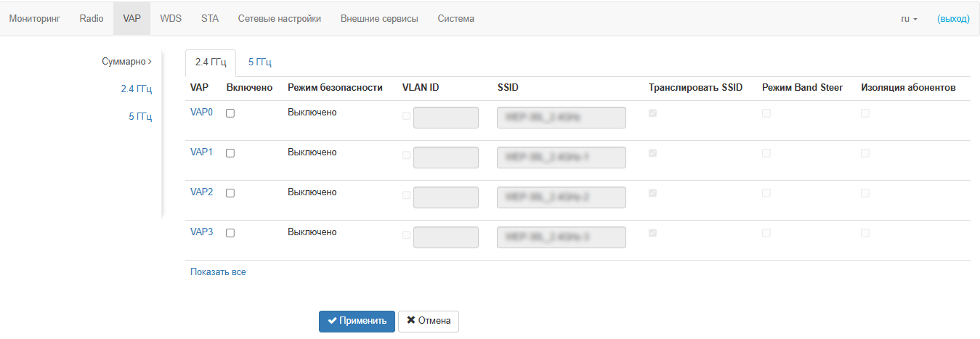Open the WDS section
This screenshot has width=980, height=339.
[171, 19]
